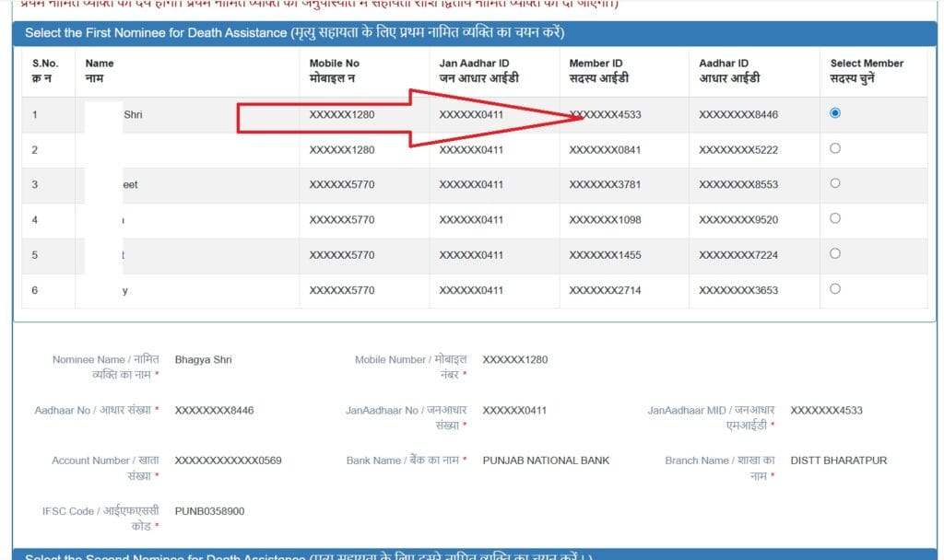Click the Mobile No column header
944x560 pixels.
(x=335, y=70)
